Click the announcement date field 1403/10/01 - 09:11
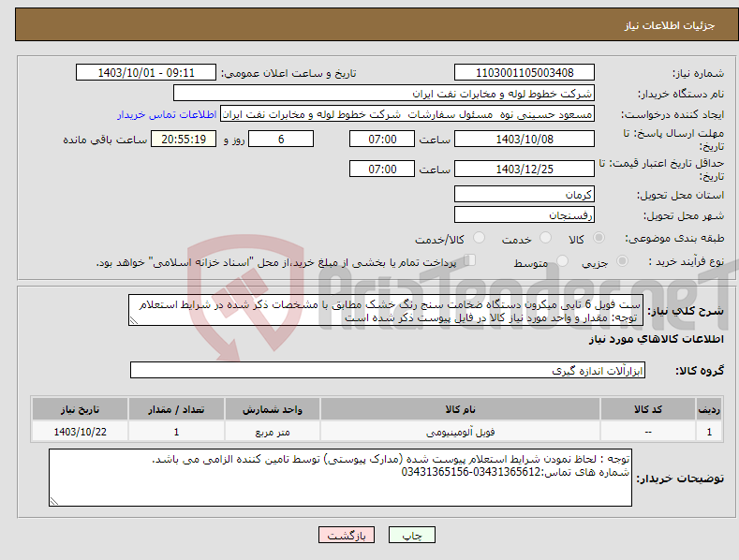Image resolution: width=739 pixels, height=560 pixels. coord(145,73)
